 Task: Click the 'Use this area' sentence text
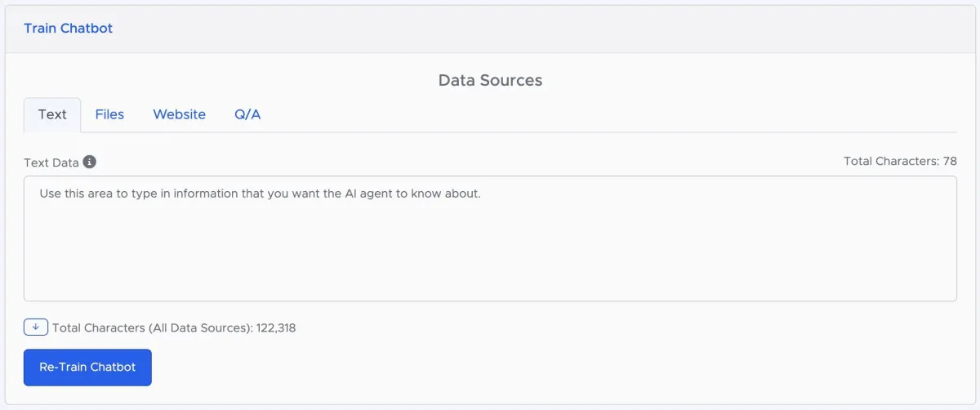(260, 194)
